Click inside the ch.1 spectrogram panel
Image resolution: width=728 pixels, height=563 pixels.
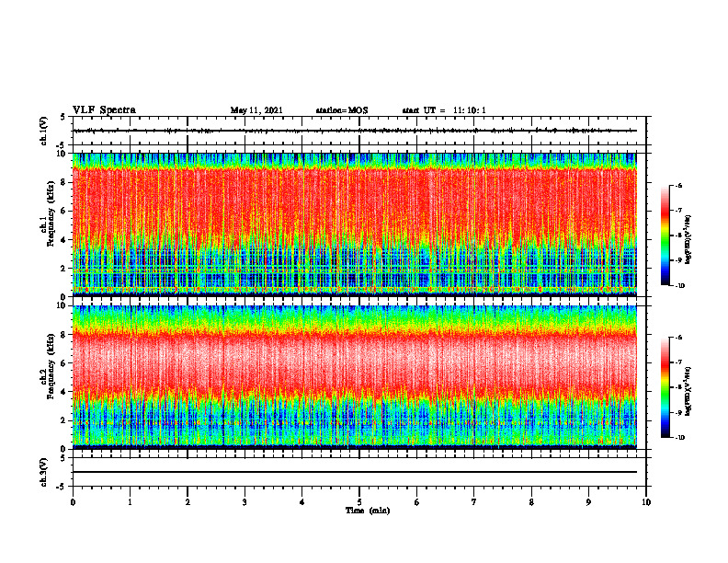(355, 224)
